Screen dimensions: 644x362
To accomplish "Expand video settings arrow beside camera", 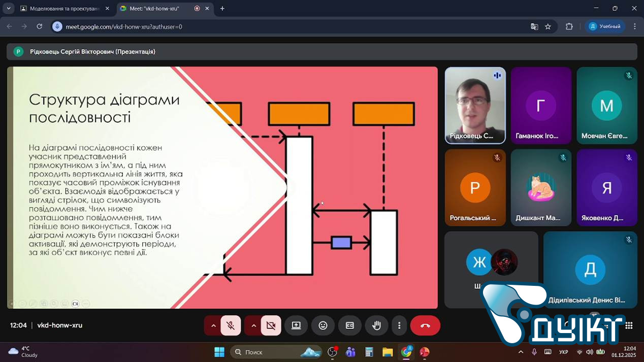I will tap(253, 325).
